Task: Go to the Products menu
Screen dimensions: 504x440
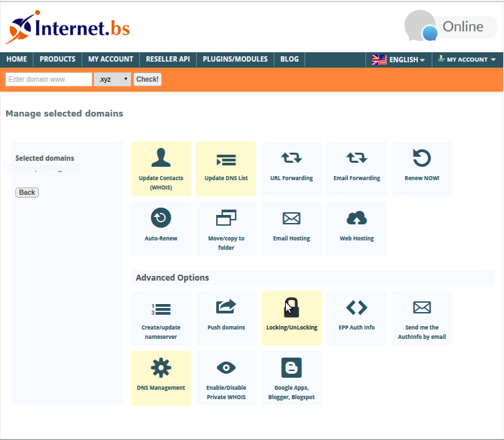Action: pyautogui.click(x=58, y=59)
